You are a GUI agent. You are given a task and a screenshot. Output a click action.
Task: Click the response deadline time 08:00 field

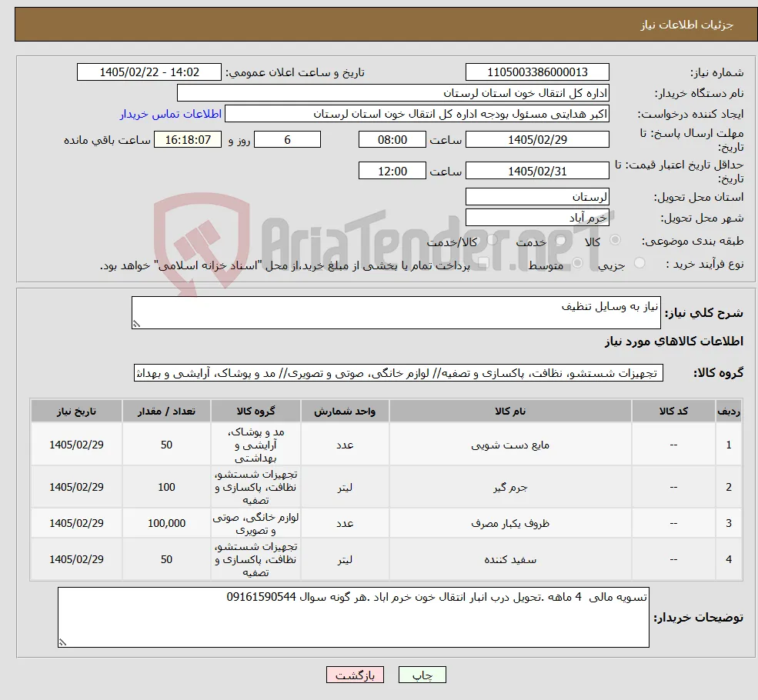(392, 139)
